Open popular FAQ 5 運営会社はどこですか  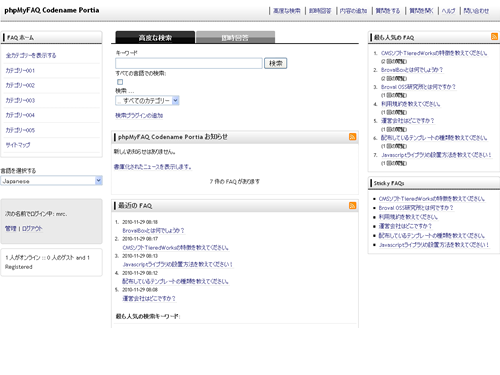pyautogui.click(x=408, y=121)
